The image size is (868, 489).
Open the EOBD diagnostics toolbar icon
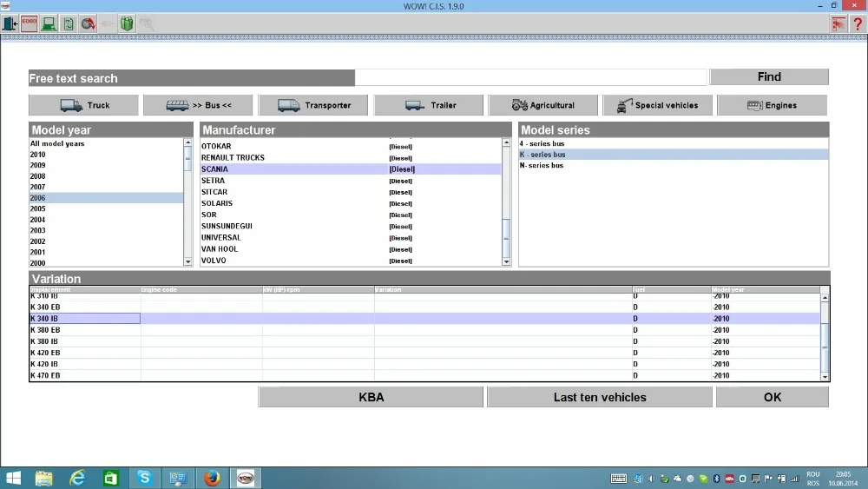pos(30,23)
